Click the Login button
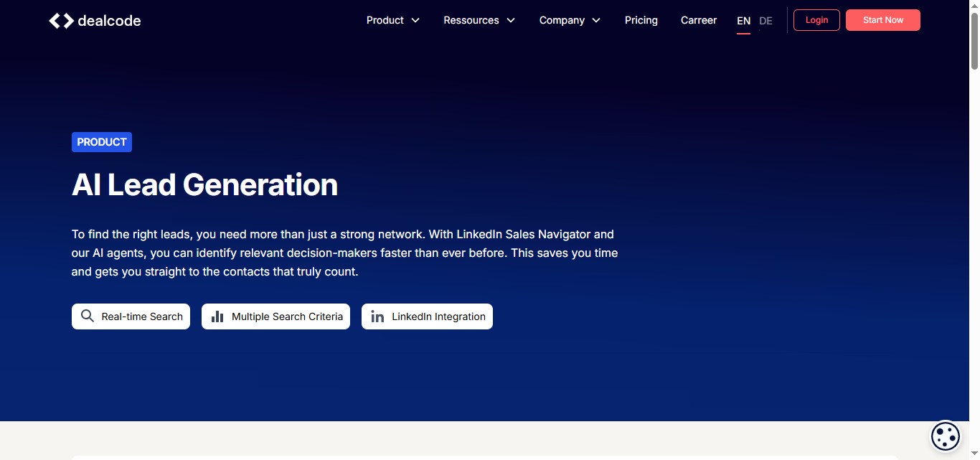Image resolution: width=980 pixels, height=460 pixels. pyautogui.click(x=816, y=20)
